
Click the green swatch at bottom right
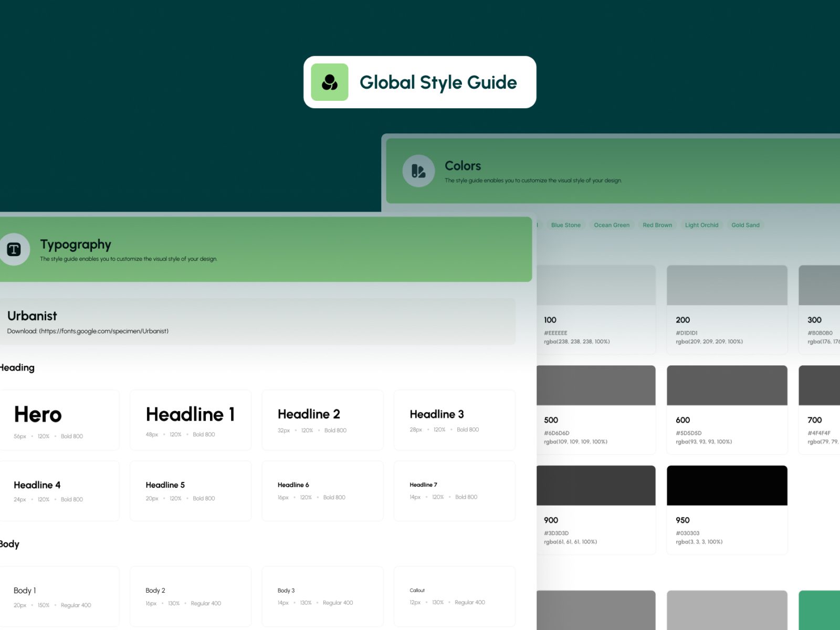820,610
